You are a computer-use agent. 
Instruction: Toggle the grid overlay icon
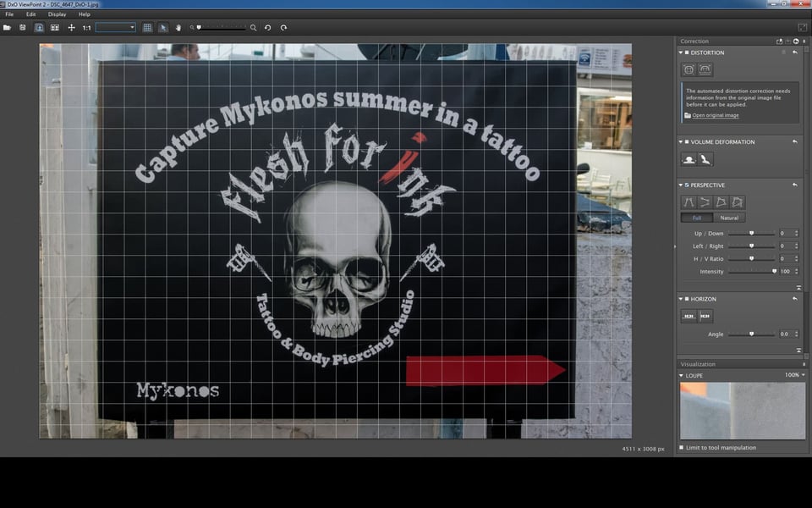(x=147, y=27)
